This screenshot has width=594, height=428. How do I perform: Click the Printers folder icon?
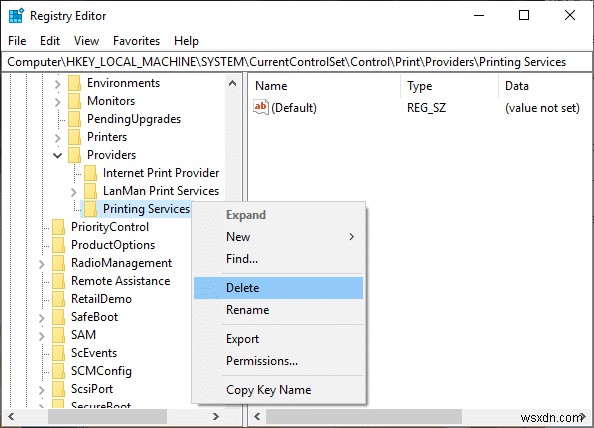click(x=74, y=137)
